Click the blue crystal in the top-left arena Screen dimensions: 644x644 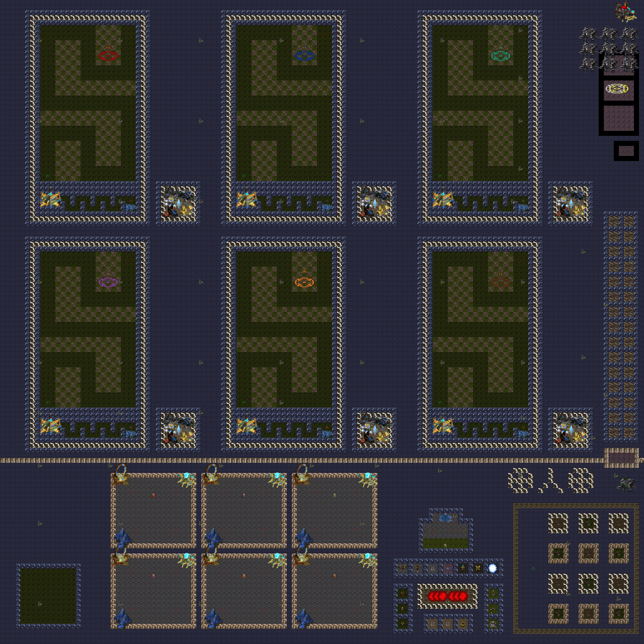click(123, 538)
